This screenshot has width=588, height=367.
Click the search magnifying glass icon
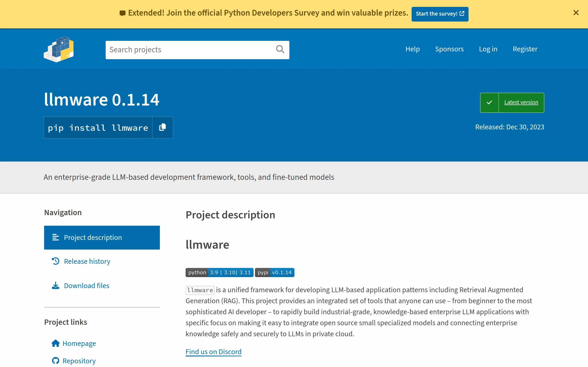[x=280, y=50]
